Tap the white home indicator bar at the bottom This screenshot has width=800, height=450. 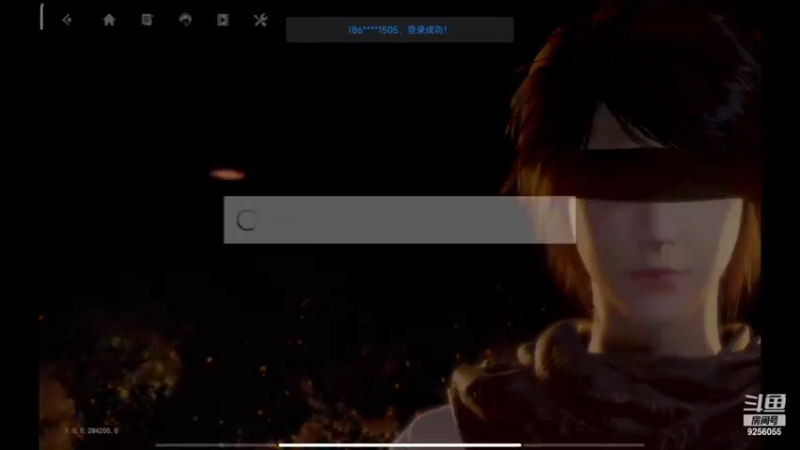399,445
